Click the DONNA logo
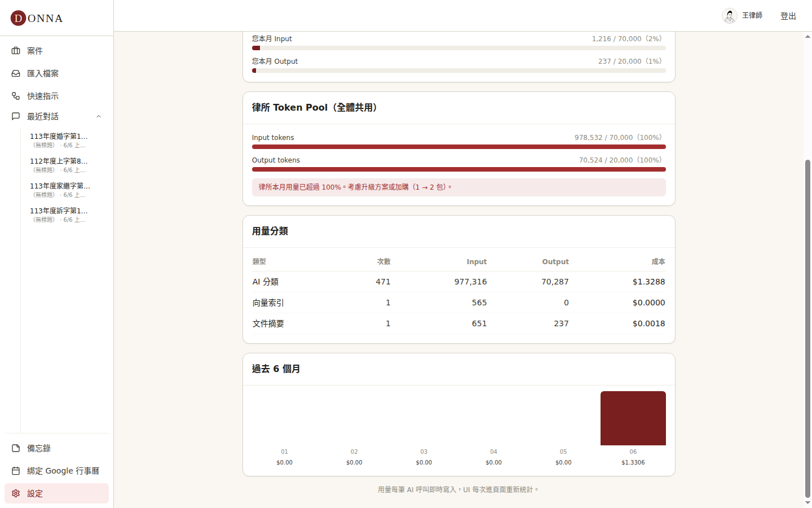The height and width of the screenshot is (508, 812). pyautogui.click(x=37, y=18)
